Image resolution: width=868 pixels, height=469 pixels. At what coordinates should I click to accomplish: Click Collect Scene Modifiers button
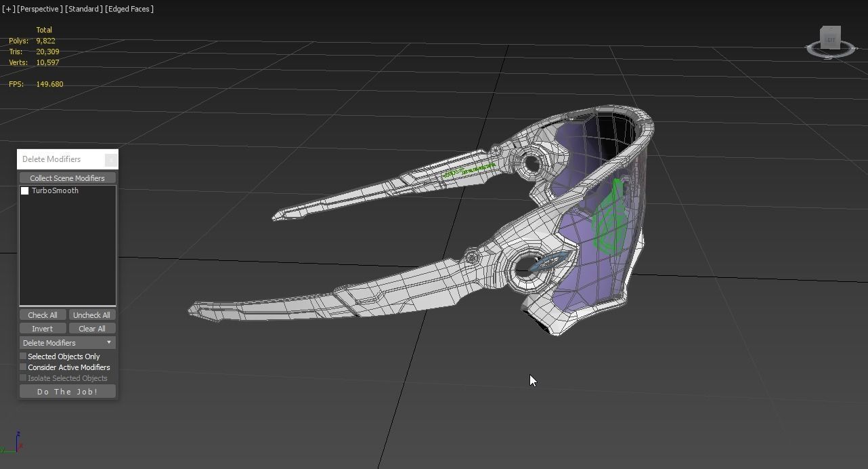67,178
